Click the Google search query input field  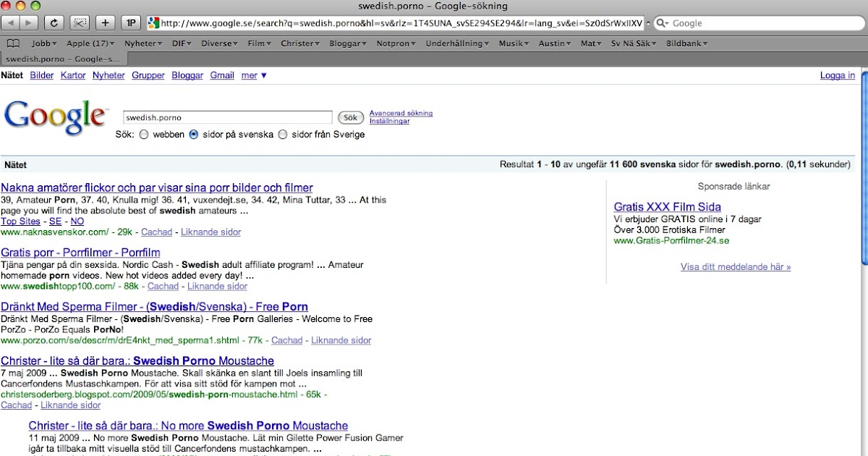click(x=227, y=117)
